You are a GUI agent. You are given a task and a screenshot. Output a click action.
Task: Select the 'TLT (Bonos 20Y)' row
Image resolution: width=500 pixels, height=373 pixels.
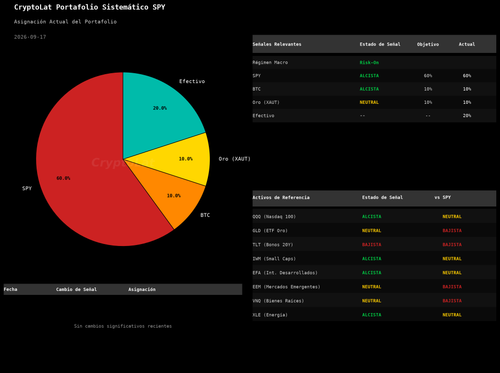click(374, 245)
